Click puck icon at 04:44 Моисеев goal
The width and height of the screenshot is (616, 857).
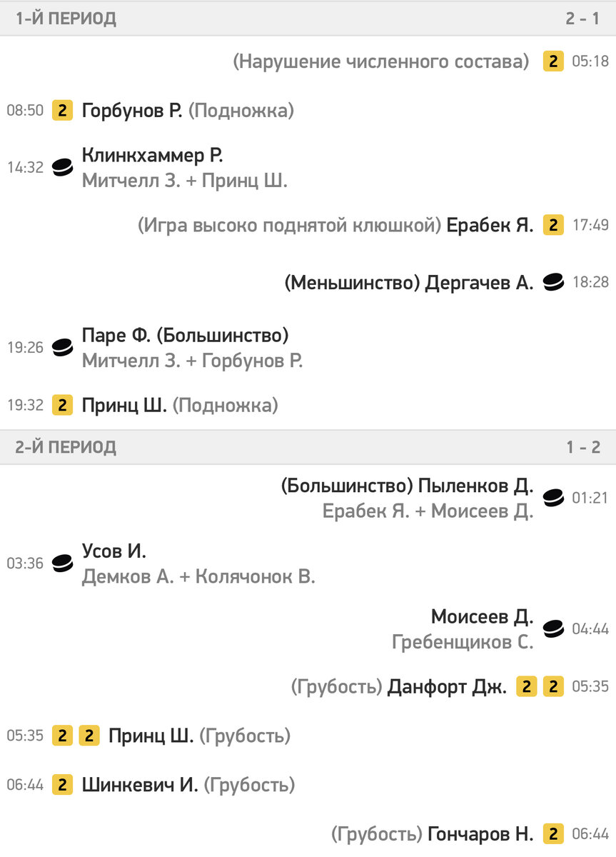pyautogui.click(x=553, y=628)
